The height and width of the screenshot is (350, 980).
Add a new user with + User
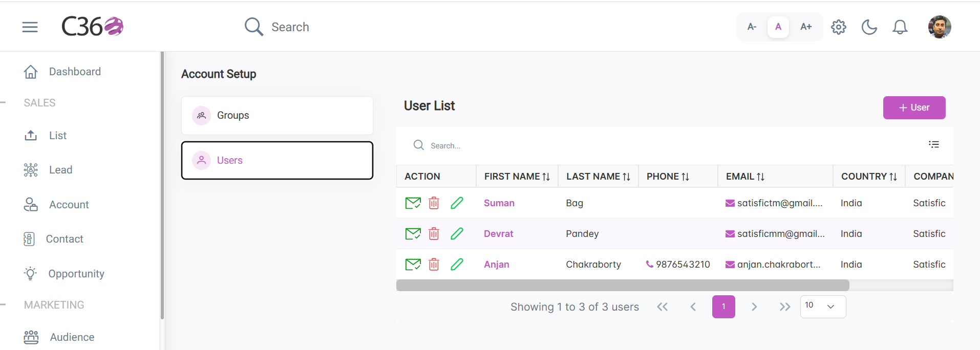tap(914, 107)
